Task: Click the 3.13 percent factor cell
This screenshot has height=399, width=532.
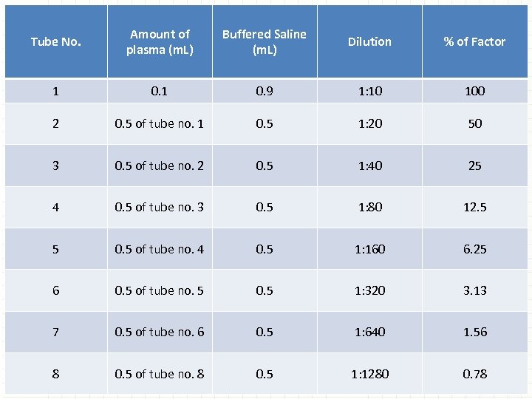Action: 474,290
